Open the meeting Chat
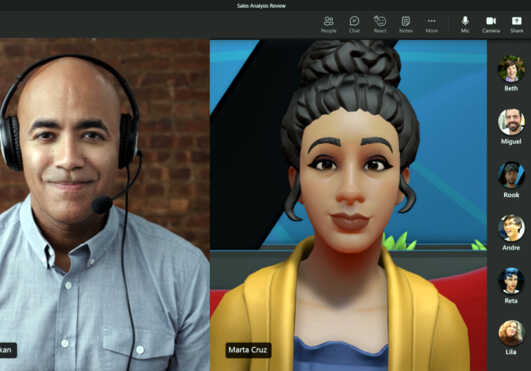This screenshot has width=531, height=371. coord(354,24)
